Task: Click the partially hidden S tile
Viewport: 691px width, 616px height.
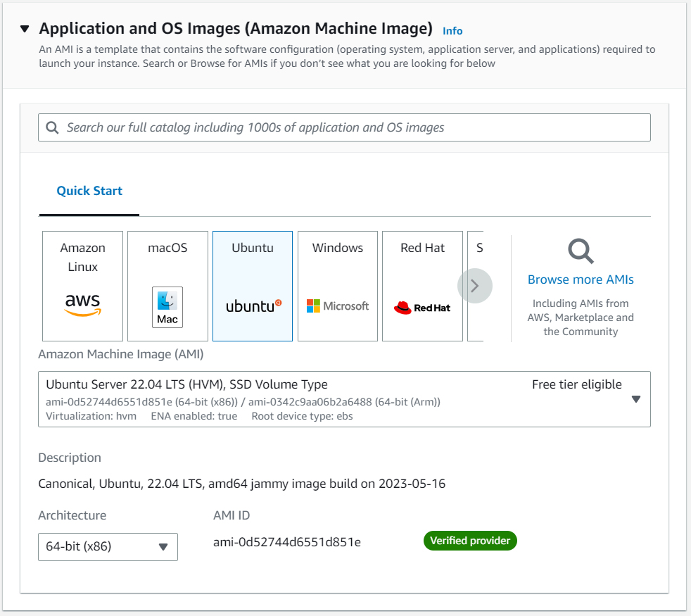Action: [476, 286]
